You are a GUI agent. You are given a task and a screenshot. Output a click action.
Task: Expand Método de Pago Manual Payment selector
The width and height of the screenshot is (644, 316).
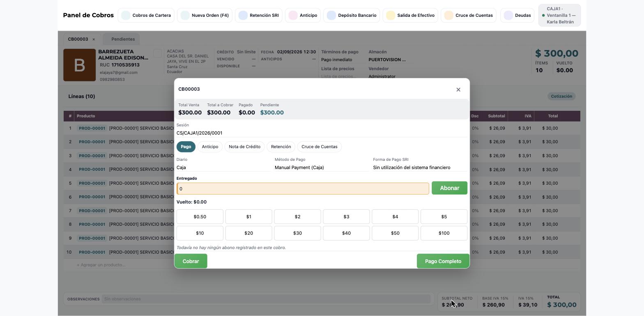[x=322, y=167]
